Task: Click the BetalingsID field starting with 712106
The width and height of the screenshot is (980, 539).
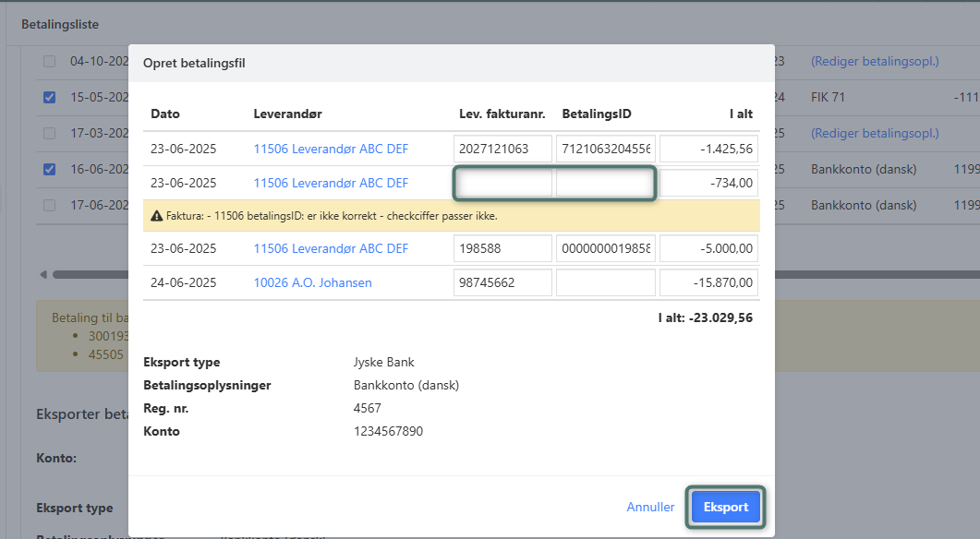Action: (605, 149)
